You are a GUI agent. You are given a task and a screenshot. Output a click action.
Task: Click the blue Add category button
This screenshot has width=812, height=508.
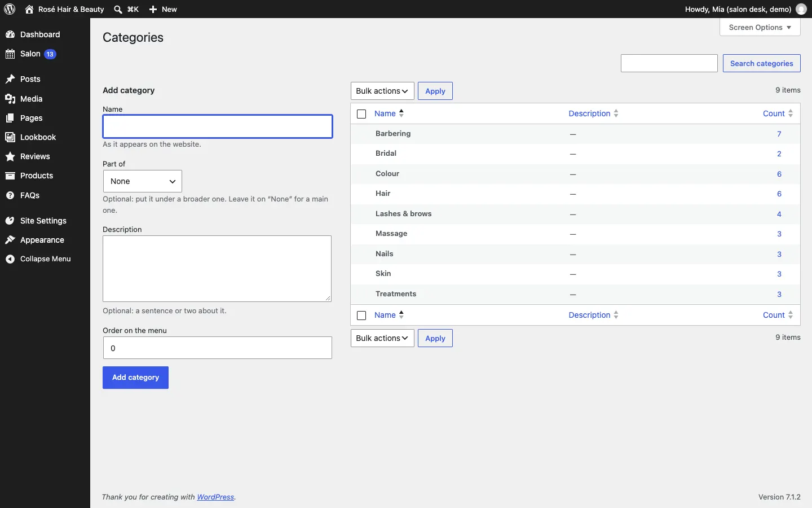click(136, 378)
